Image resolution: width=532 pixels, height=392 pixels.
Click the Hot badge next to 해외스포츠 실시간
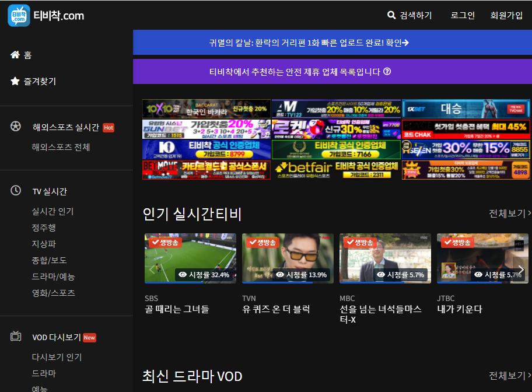click(108, 128)
